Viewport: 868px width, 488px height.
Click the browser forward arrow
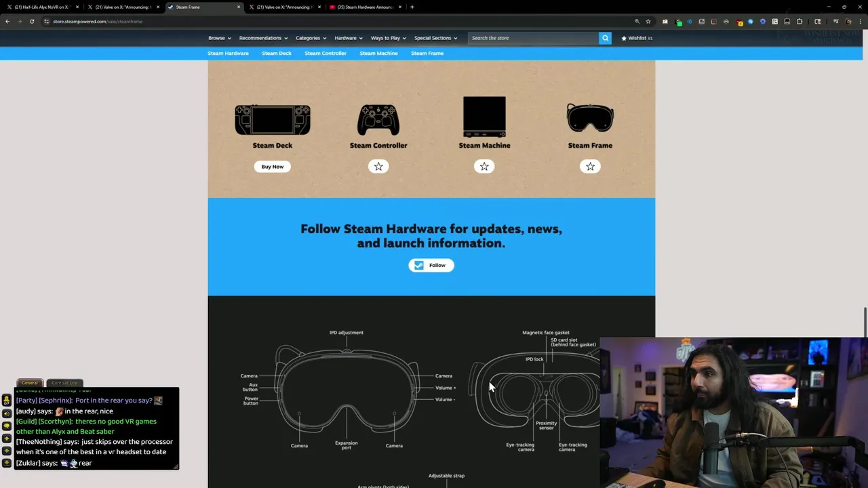[x=20, y=21]
